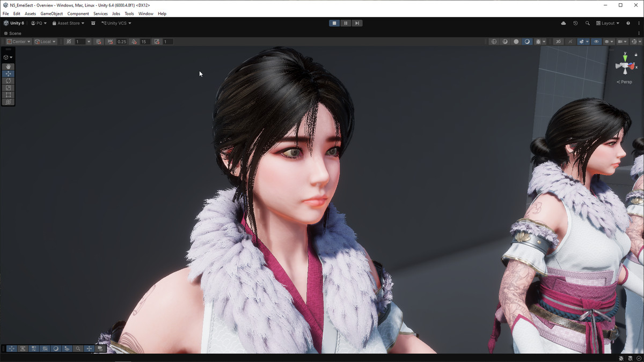The image size is (644, 362).
Task: Open the Layout dropdown
Action: click(608, 23)
